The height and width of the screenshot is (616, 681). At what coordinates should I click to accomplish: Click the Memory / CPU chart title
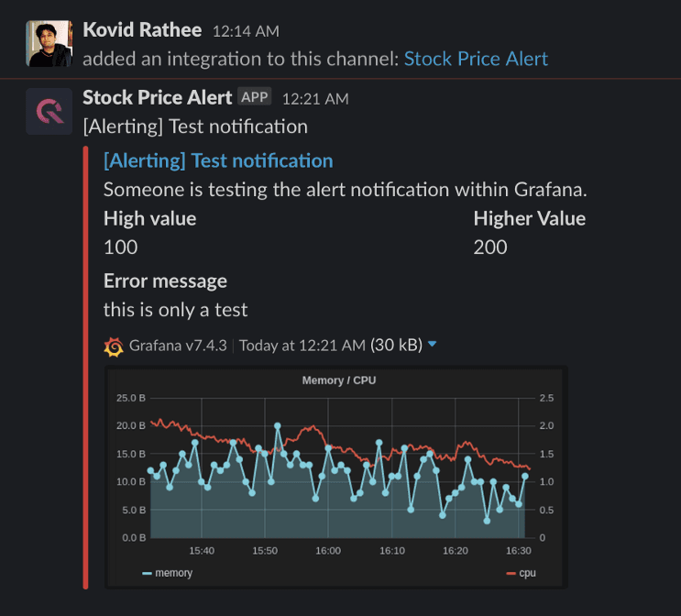pos(338,379)
